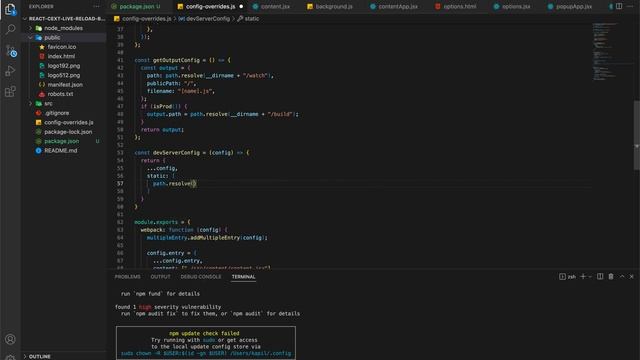Click devServerConfig in the breadcrumb

[x=208, y=19]
